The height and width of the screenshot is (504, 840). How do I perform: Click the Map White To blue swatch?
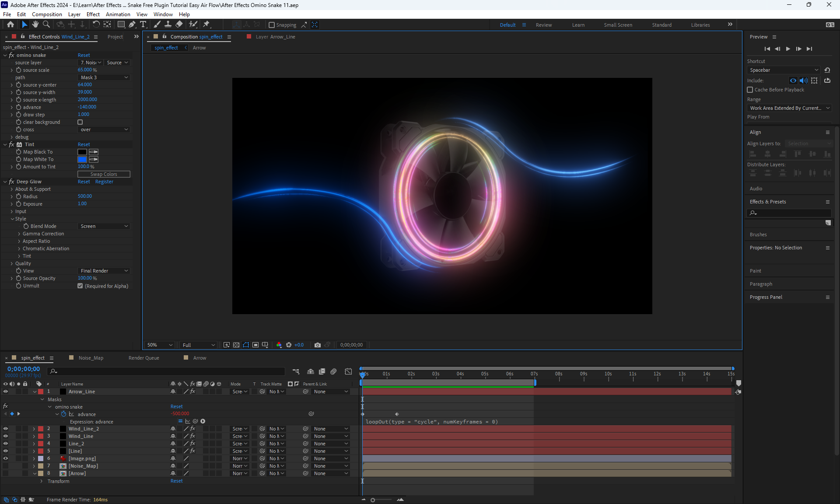[x=82, y=159]
